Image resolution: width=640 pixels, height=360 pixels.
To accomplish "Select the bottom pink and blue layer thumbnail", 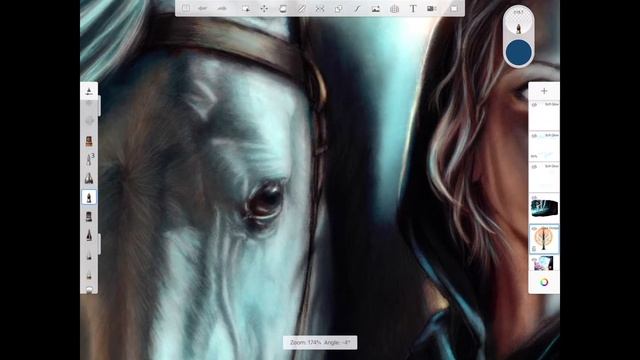I will pyautogui.click(x=544, y=263).
